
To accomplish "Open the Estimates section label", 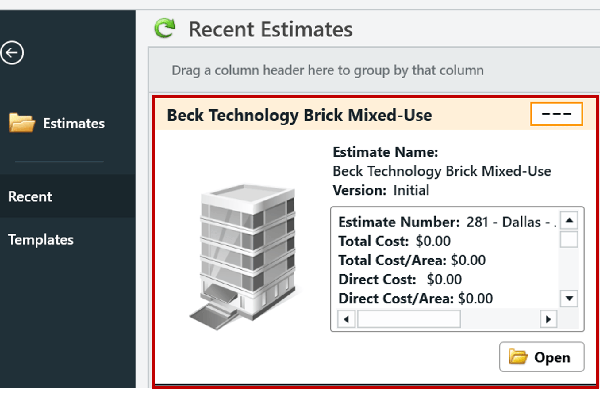I will point(74,123).
